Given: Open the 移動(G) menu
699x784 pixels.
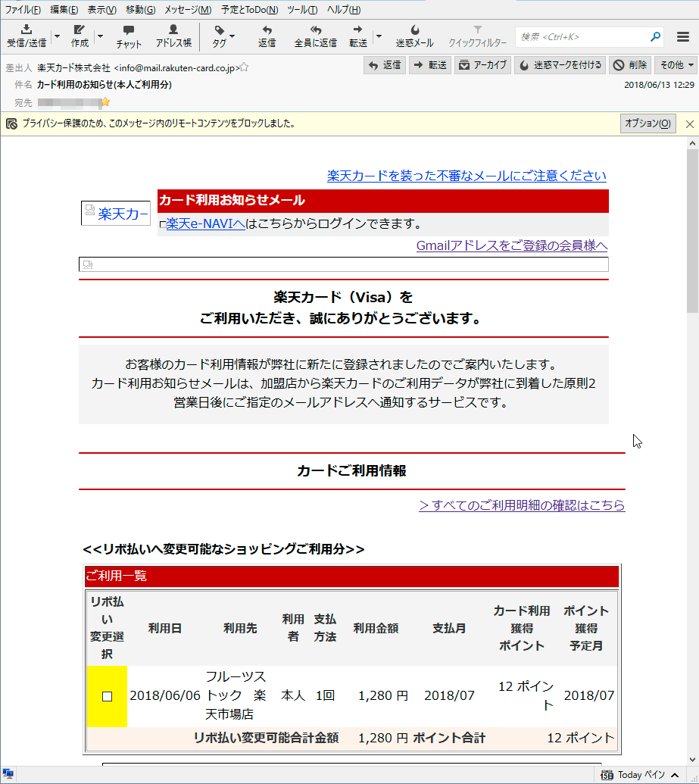Looking at the screenshot, I should [141, 10].
